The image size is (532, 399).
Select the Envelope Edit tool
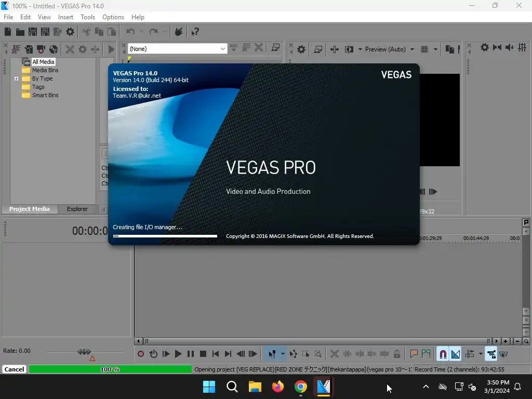tap(294, 354)
